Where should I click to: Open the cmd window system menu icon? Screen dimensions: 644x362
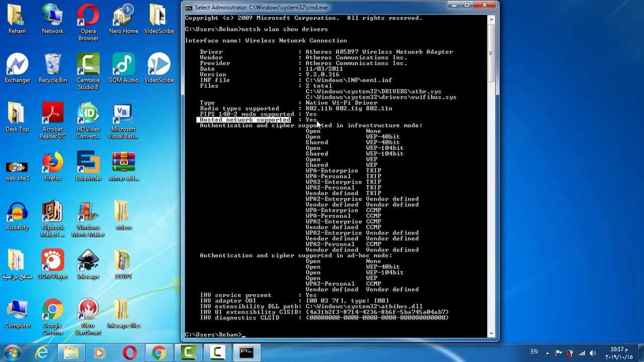click(x=189, y=8)
